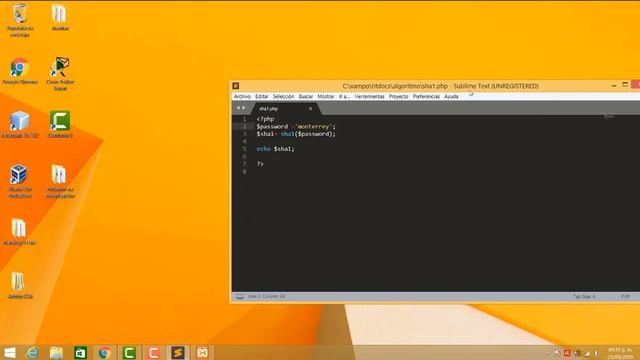Screen dimensions: 640x360
Task: Click the minimap at the editor's right
Action: [609, 117]
